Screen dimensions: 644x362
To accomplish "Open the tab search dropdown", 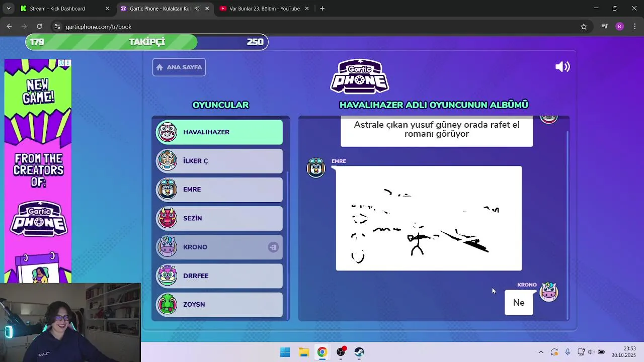I will (9, 9).
